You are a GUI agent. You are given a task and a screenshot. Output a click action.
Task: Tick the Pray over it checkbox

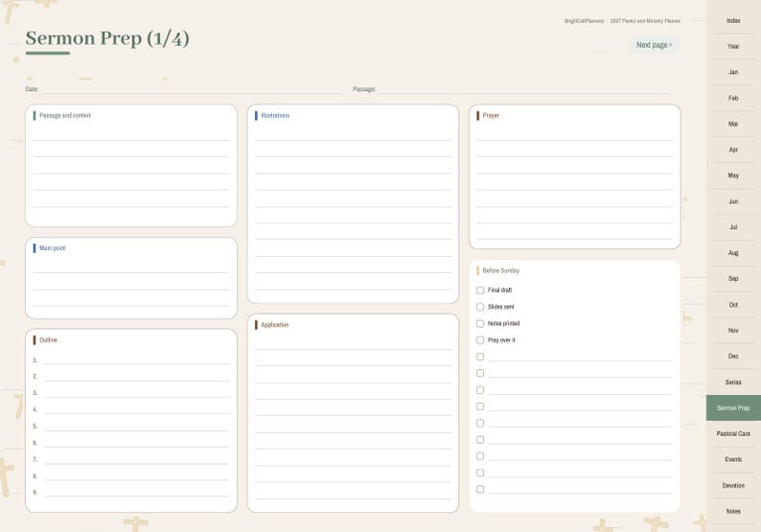pyautogui.click(x=480, y=340)
